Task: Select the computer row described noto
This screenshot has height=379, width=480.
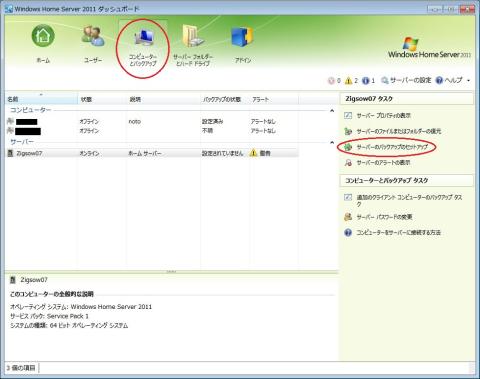Action: [x=152, y=122]
